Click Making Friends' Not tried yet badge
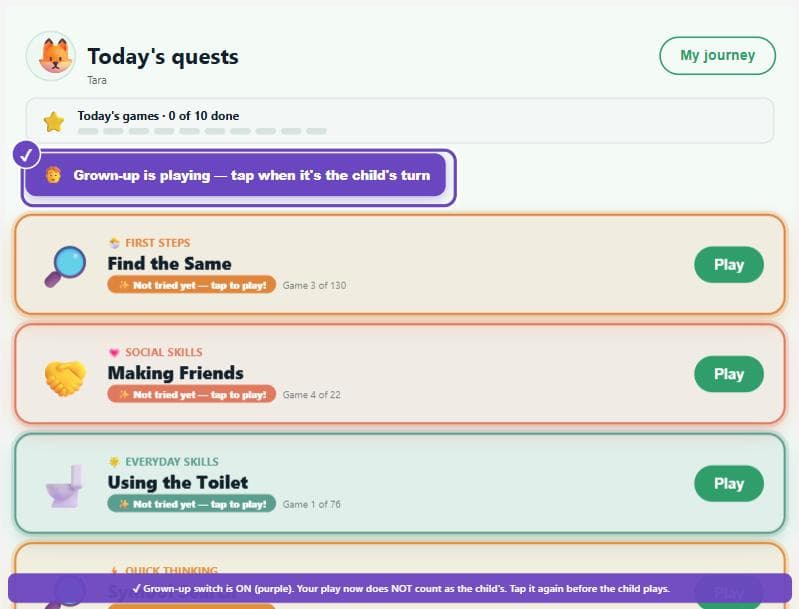The image size is (799, 609). tap(192, 394)
